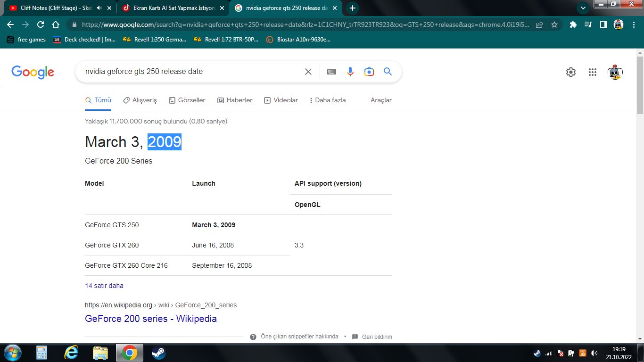Open the Görseller results tab

(187, 100)
